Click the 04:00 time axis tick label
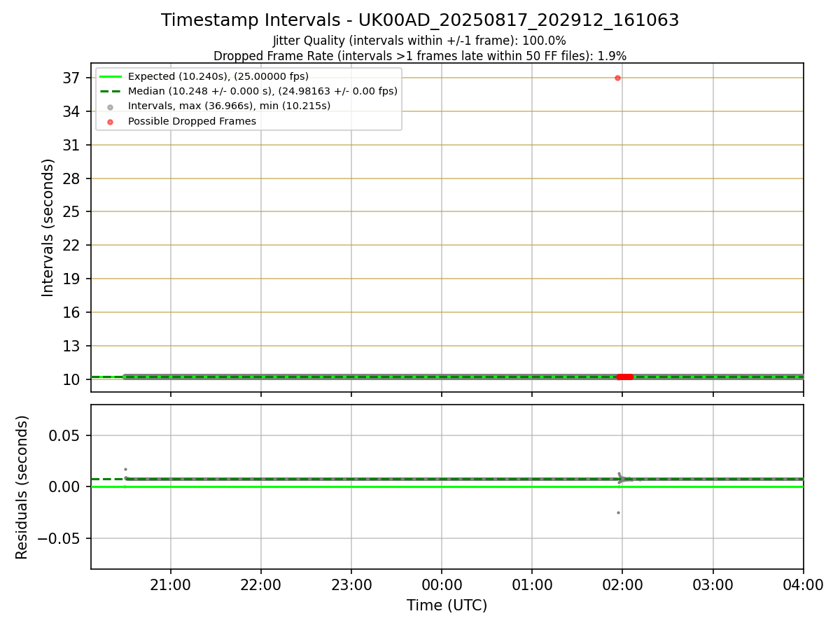Image resolution: width=840 pixels, height=630 pixels. pos(803,586)
